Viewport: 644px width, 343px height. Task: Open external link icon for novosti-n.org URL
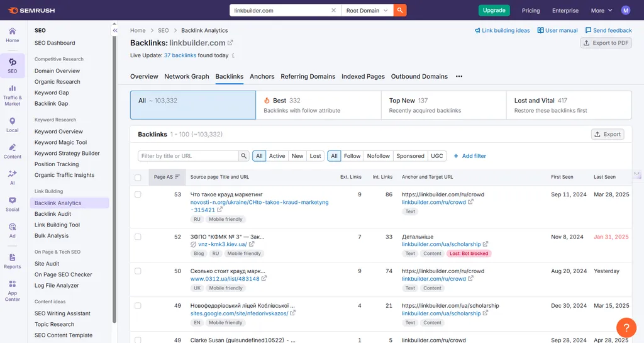[x=219, y=210]
